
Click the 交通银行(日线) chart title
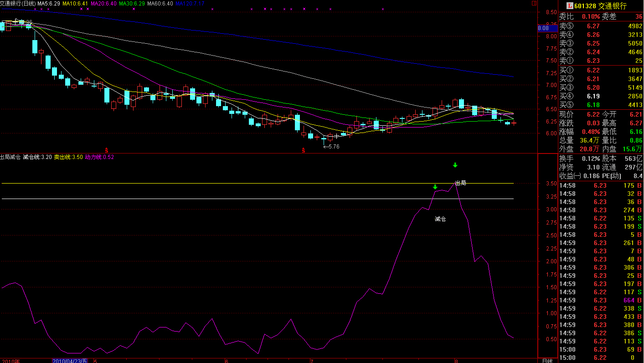tap(18, 4)
